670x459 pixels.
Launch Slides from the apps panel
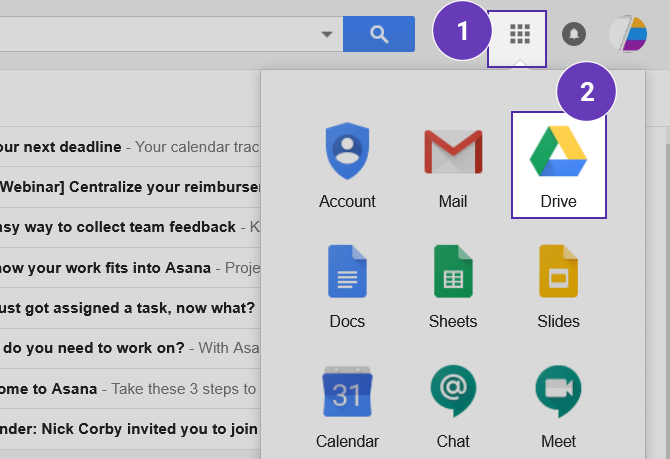click(x=558, y=286)
